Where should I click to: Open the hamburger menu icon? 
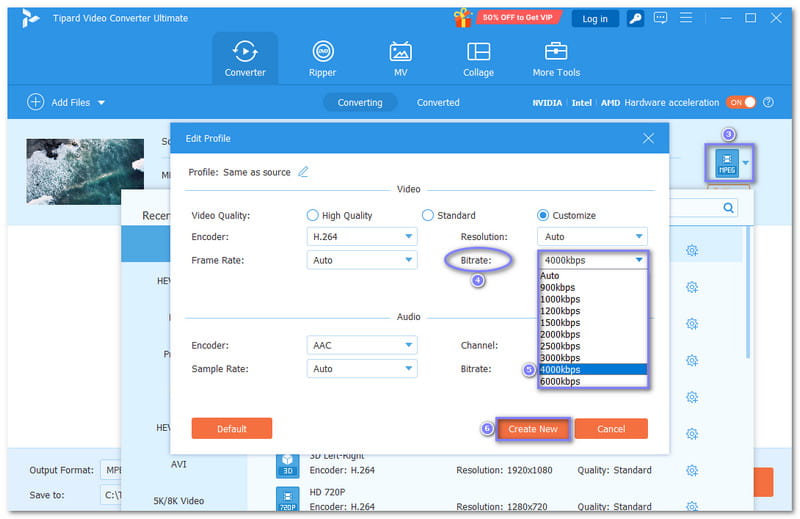(x=686, y=18)
